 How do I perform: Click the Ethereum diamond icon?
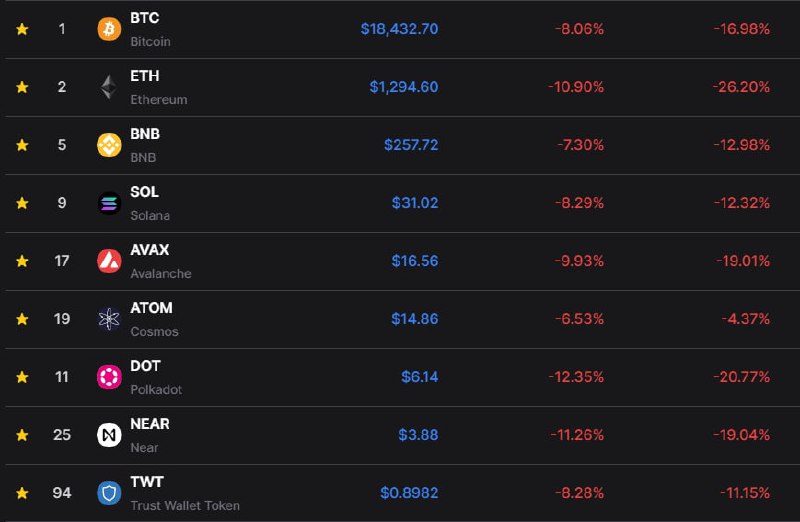pyautogui.click(x=109, y=87)
